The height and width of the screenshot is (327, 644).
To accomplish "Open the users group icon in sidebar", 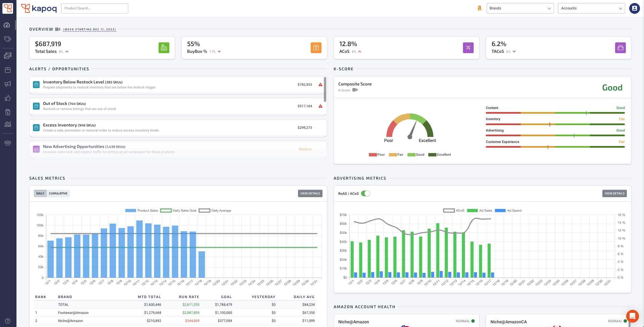I will point(7,143).
